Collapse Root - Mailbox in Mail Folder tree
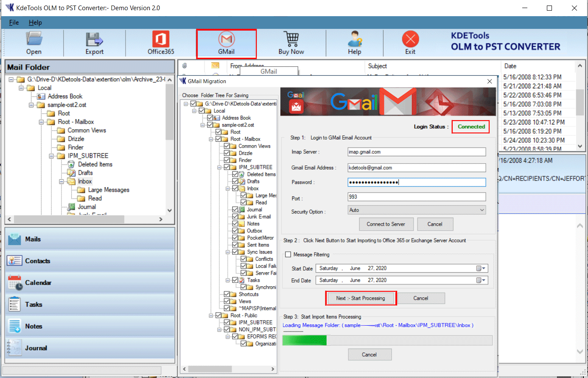This screenshot has width=588, height=378. pos(42,122)
